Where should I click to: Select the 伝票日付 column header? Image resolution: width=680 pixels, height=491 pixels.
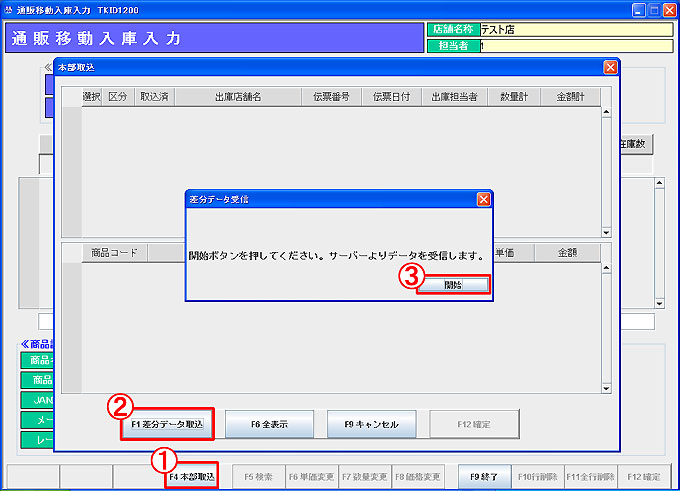coord(392,97)
